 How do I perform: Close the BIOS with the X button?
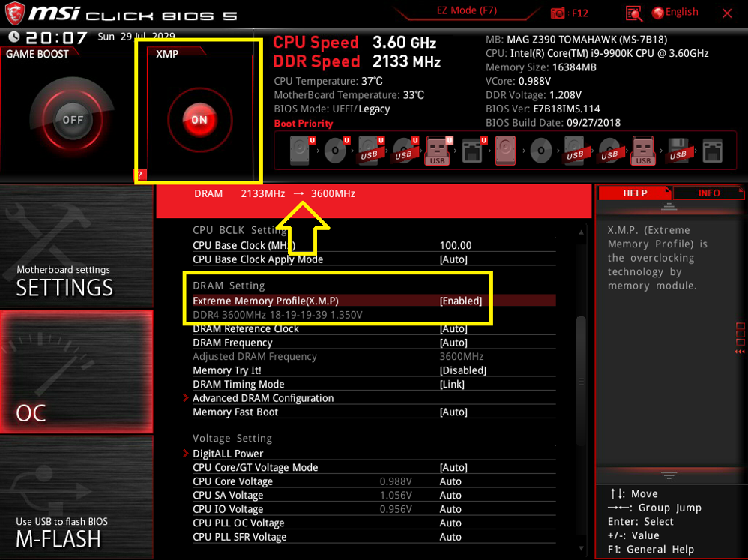pyautogui.click(x=727, y=13)
